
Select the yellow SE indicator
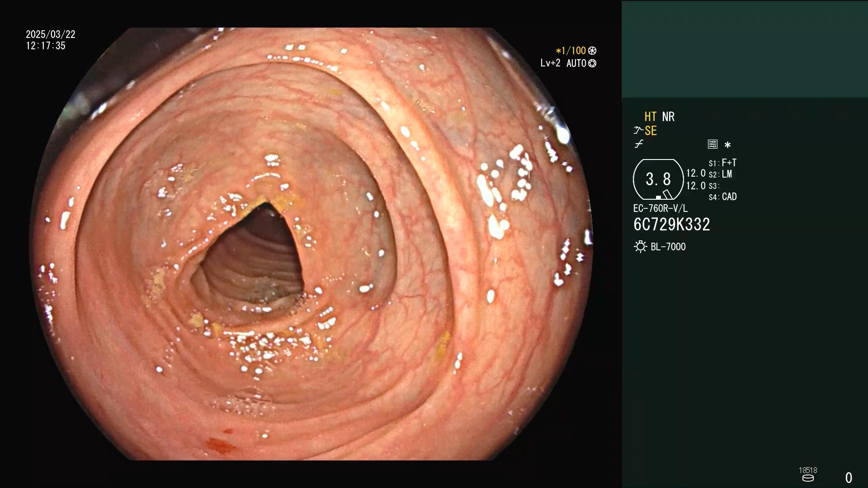point(651,131)
